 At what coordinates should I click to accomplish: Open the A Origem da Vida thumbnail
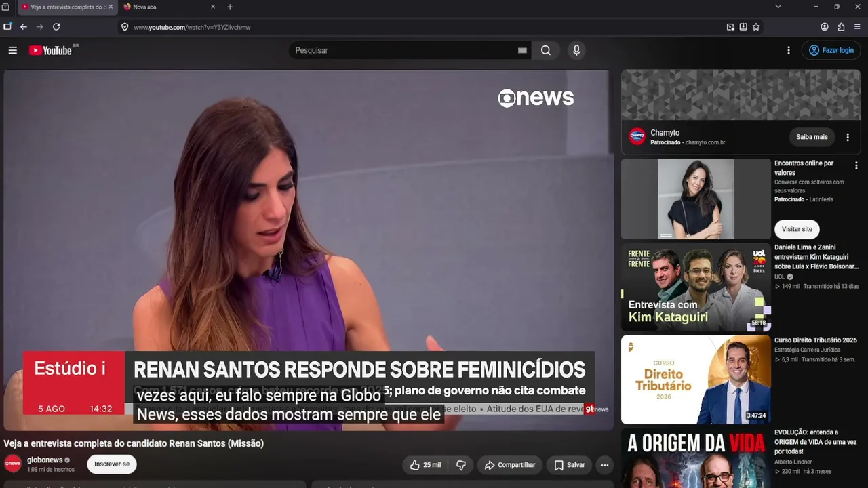[696, 458]
